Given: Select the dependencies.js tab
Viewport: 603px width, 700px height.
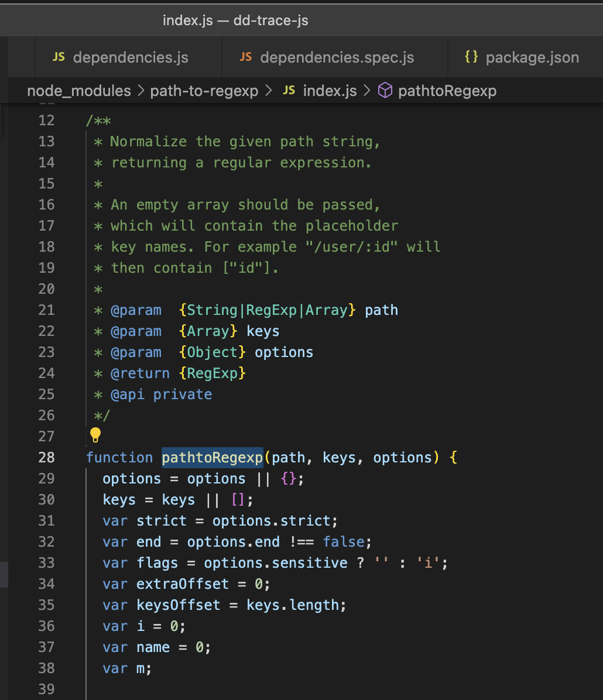Looking at the screenshot, I should (x=129, y=56).
